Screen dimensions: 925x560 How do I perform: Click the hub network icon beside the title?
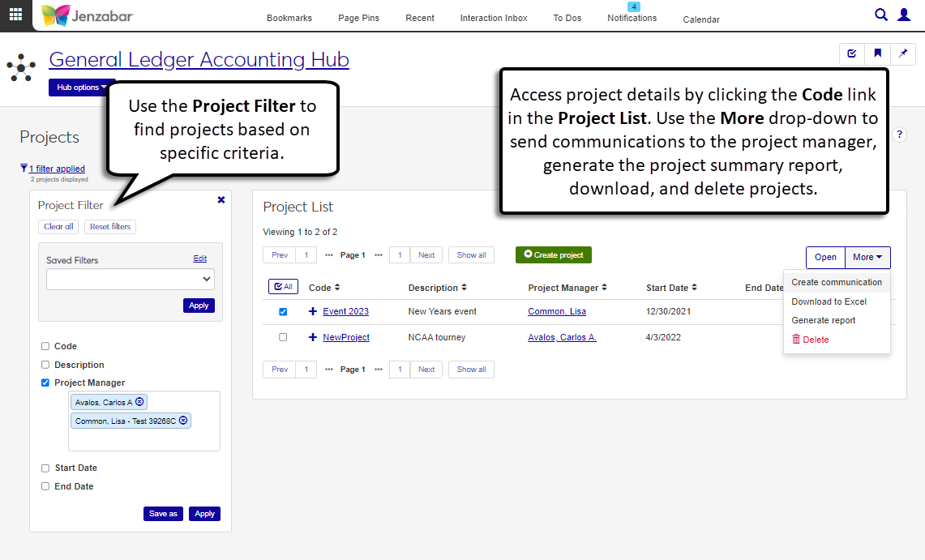coord(21,68)
